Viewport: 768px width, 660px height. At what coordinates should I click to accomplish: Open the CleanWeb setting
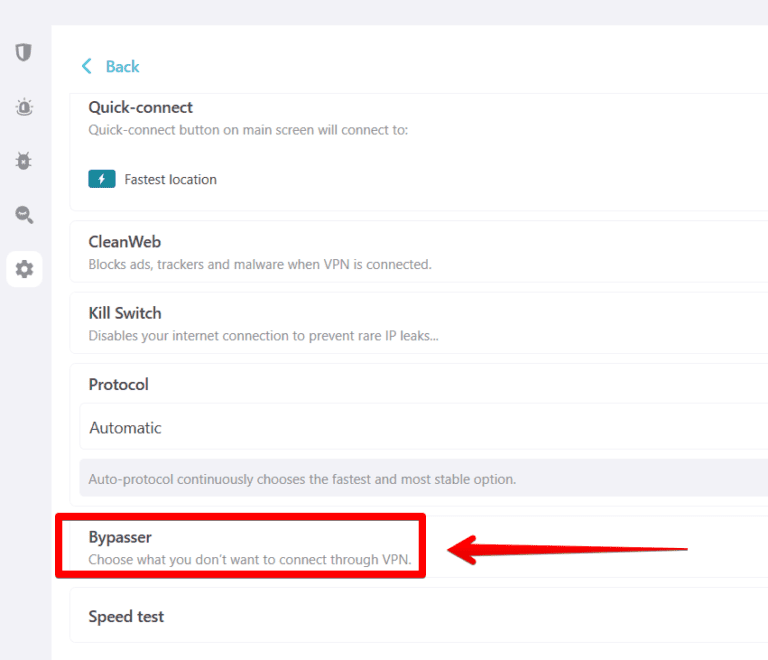(x=124, y=242)
